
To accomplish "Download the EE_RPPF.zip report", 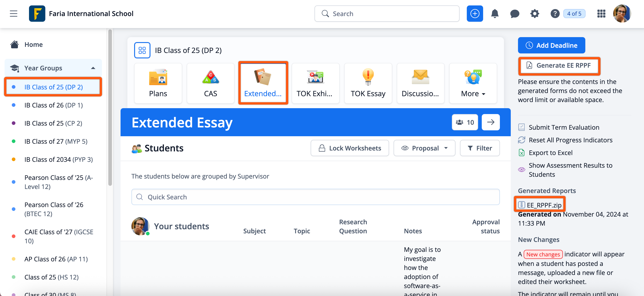I will 544,205.
